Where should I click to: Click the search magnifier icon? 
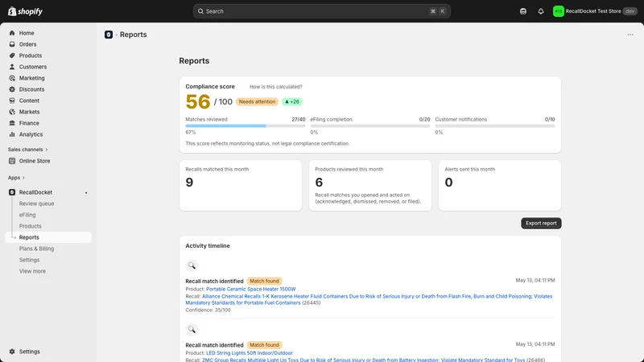[x=200, y=11]
